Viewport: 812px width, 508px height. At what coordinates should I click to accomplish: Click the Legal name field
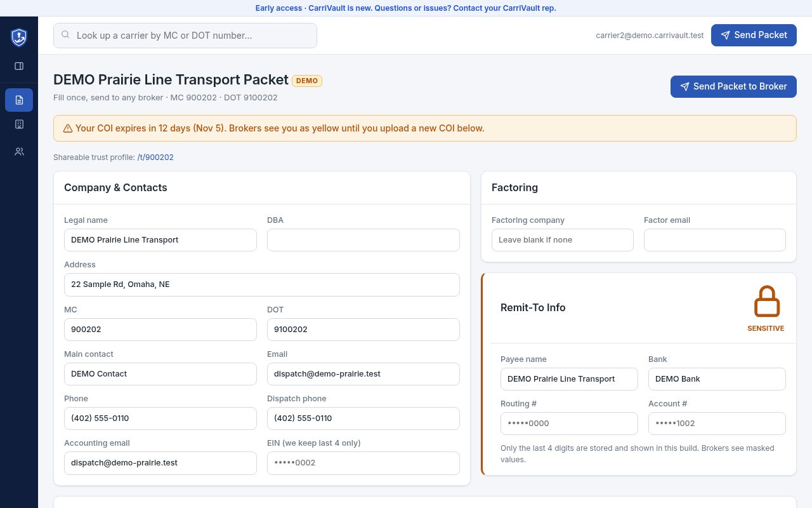(160, 240)
